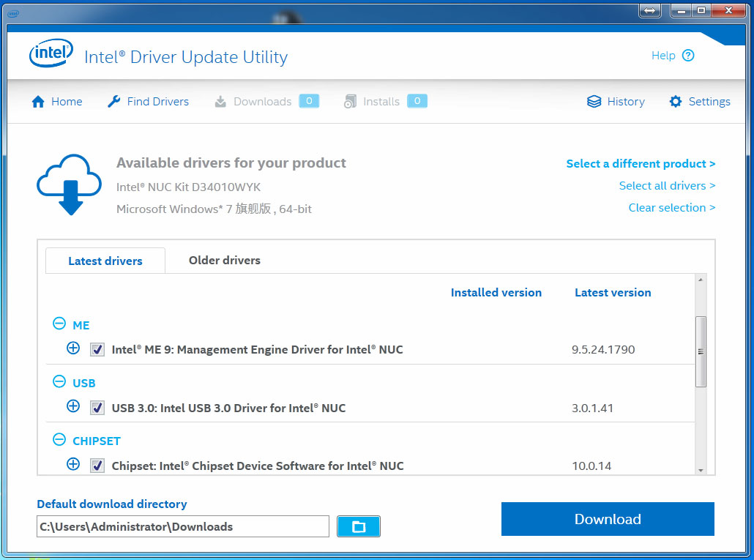Expand details for USB 3.0 driver
754x560 pixels.
73,406
